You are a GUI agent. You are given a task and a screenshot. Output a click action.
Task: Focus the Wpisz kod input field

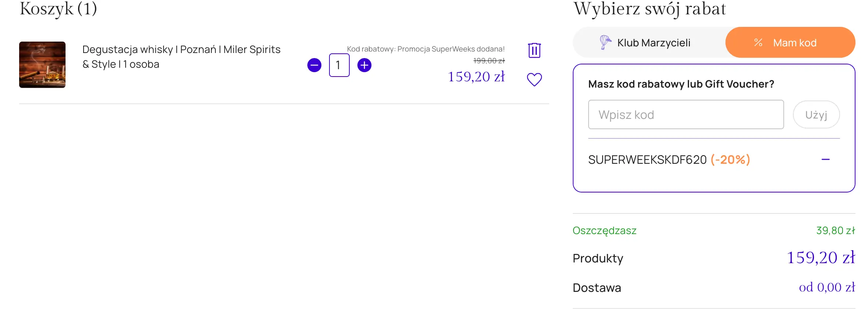coord(685,114)
